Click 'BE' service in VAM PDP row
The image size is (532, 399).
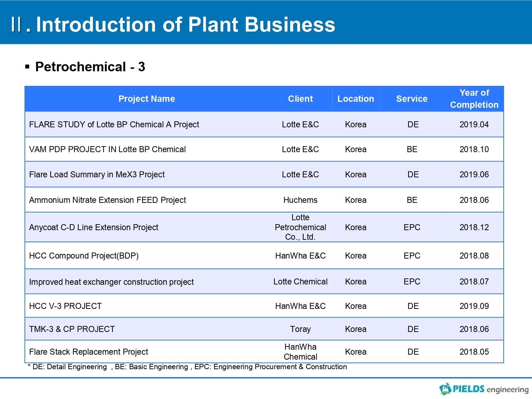click(x=412, y=149)
